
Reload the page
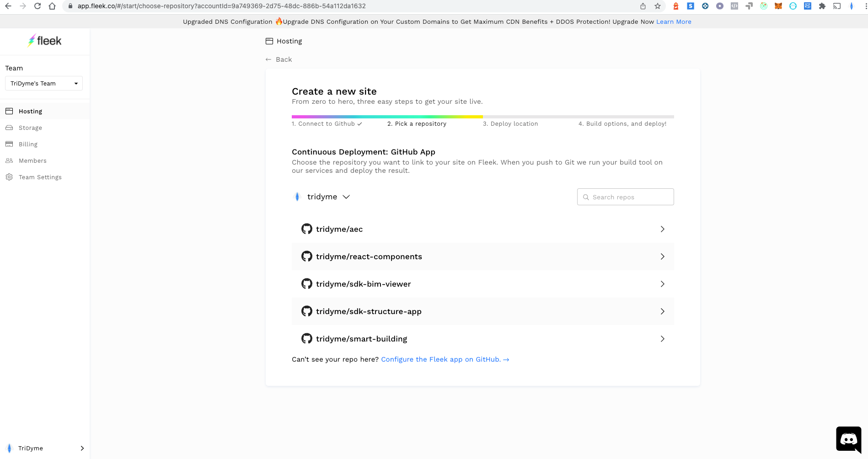[x=38, y=6]
